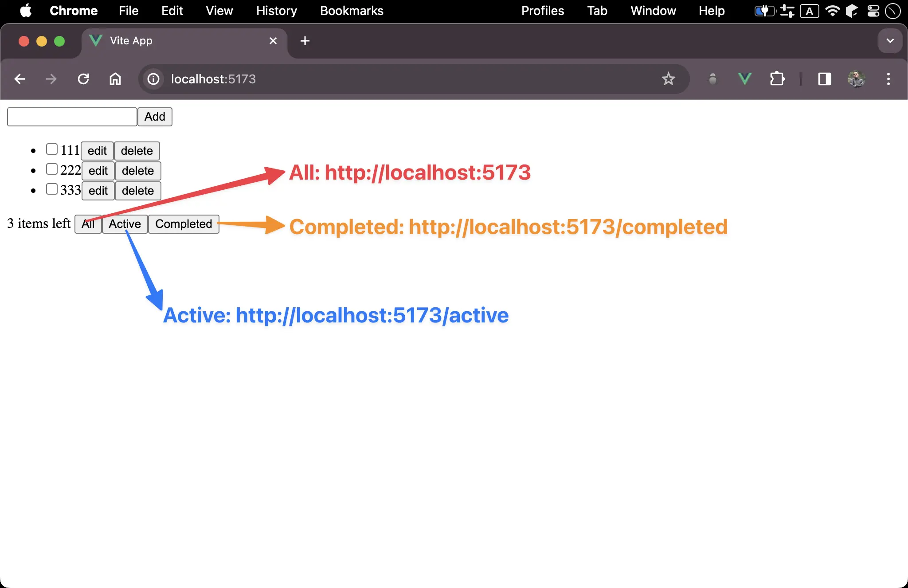Select the Vite App tab
The image size is (908, 588).
pos(184,41)
